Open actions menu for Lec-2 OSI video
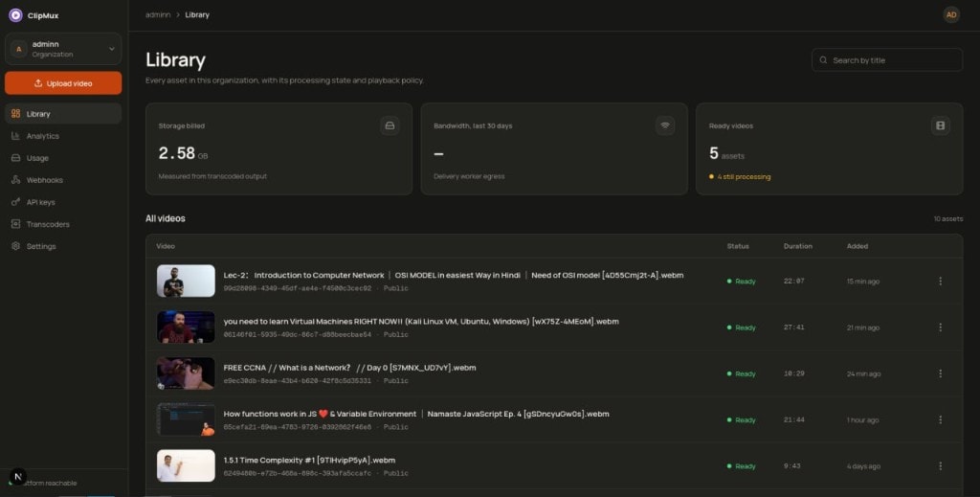Viewport: 980px width, 497px height. coord(940,282)
